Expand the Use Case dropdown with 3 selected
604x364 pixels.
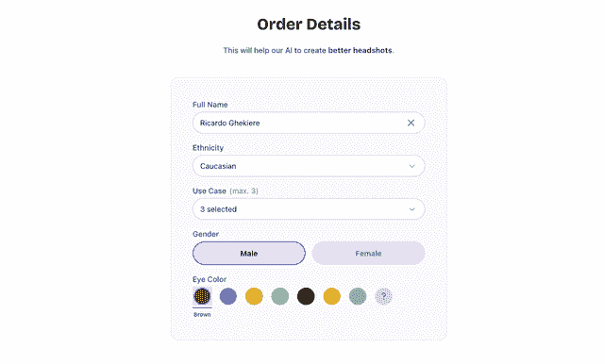[x=309, y=209]
